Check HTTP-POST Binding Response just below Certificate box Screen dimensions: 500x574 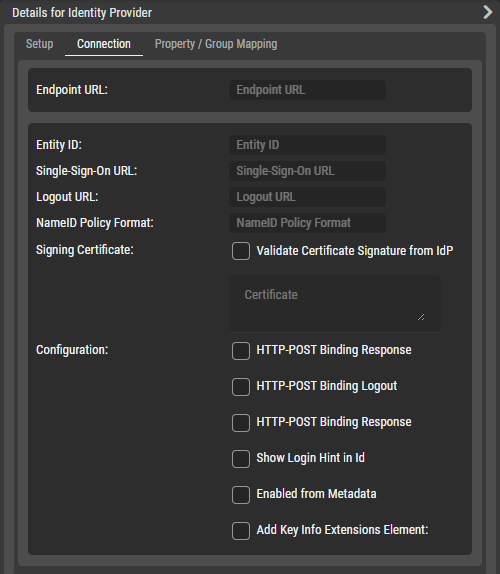point(241,351)
